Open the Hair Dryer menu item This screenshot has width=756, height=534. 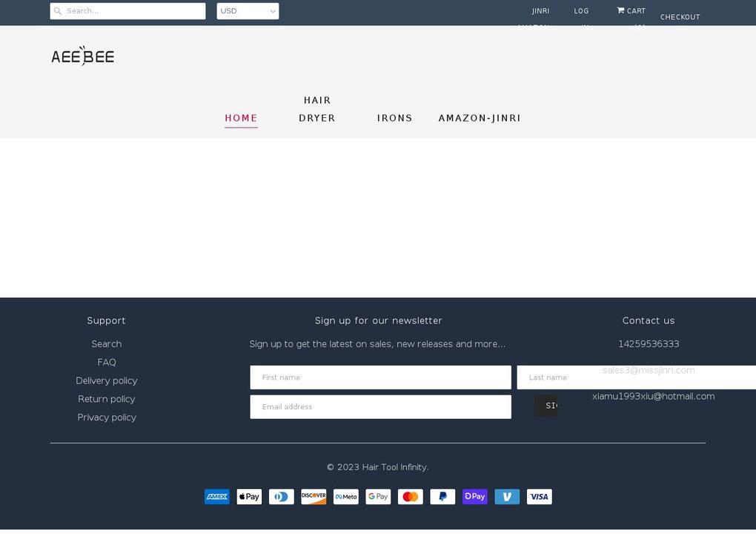(317, 109)
